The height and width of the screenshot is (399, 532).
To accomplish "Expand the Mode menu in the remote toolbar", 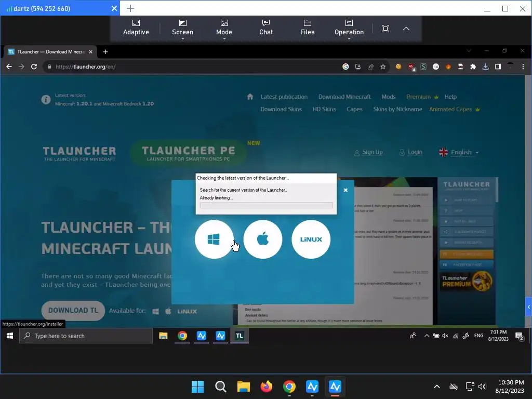I will 224,29.
